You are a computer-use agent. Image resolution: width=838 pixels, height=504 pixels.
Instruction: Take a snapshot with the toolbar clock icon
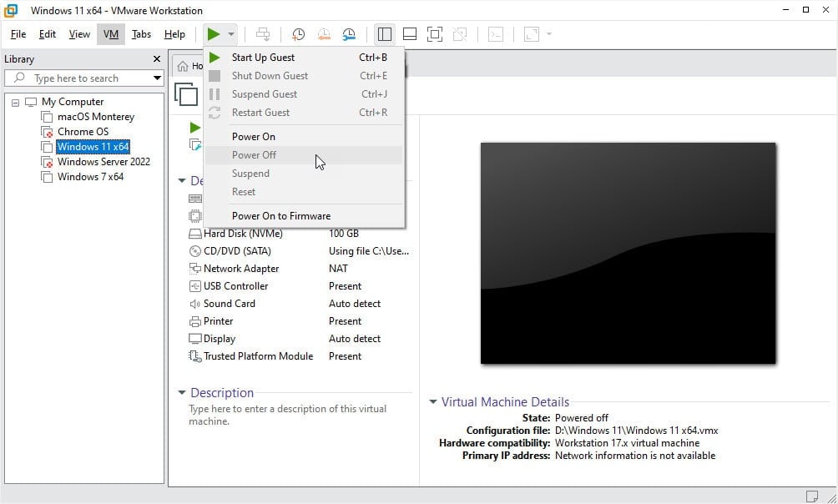pos(298,34)
